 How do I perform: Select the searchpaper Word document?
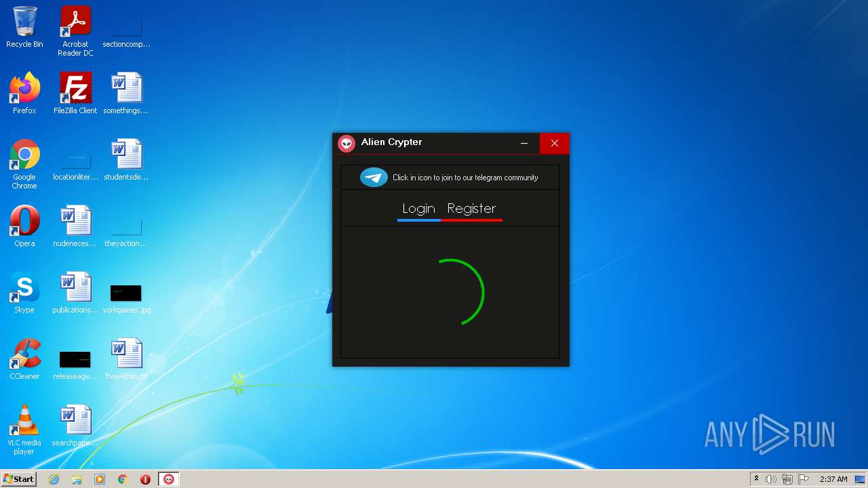coord(75,426)
